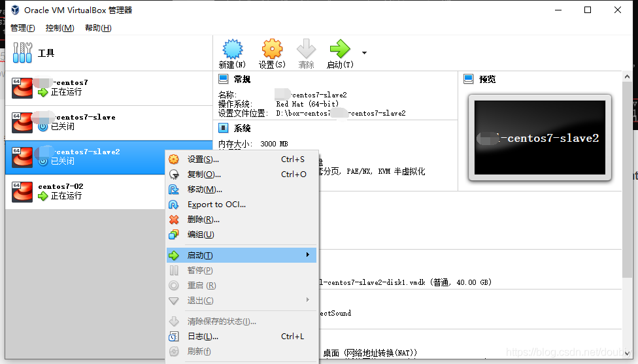638x364 pixels.
Task: Click the 系统 section chip icon
Action: click(224, 128)
